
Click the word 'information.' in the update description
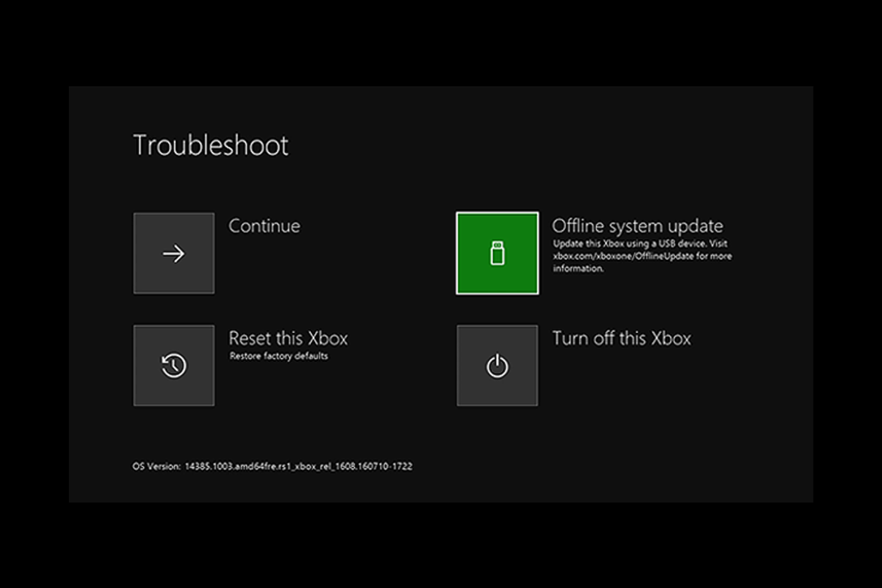(578, 269)
